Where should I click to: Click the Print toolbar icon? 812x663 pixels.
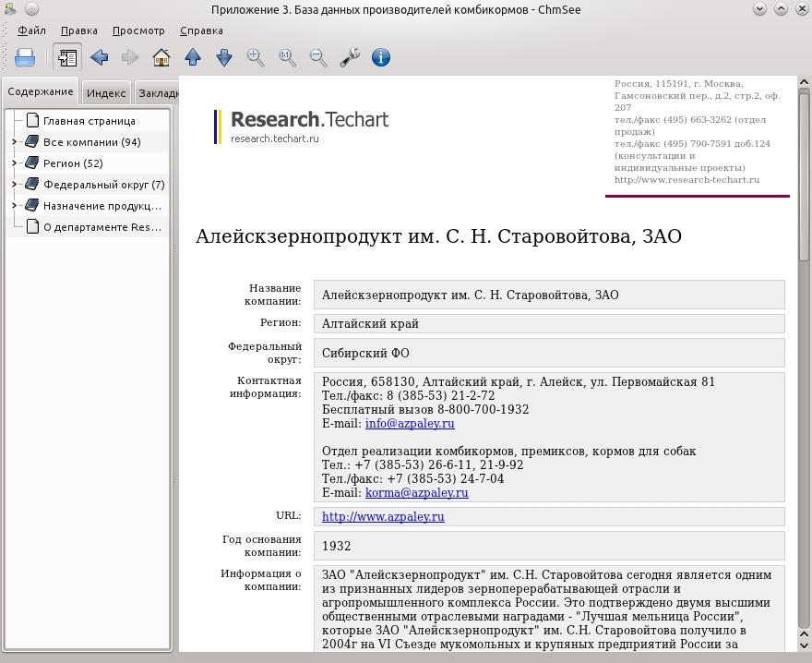point(25,57)
